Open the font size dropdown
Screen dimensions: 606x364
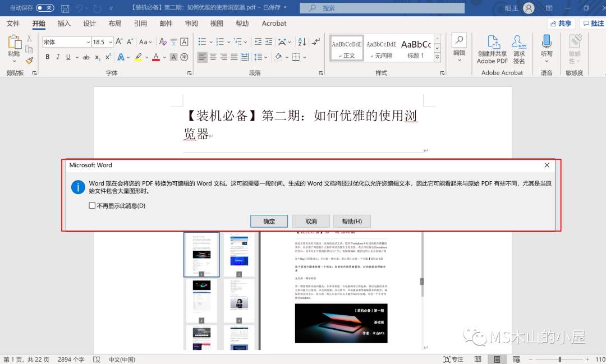point(111,42)
